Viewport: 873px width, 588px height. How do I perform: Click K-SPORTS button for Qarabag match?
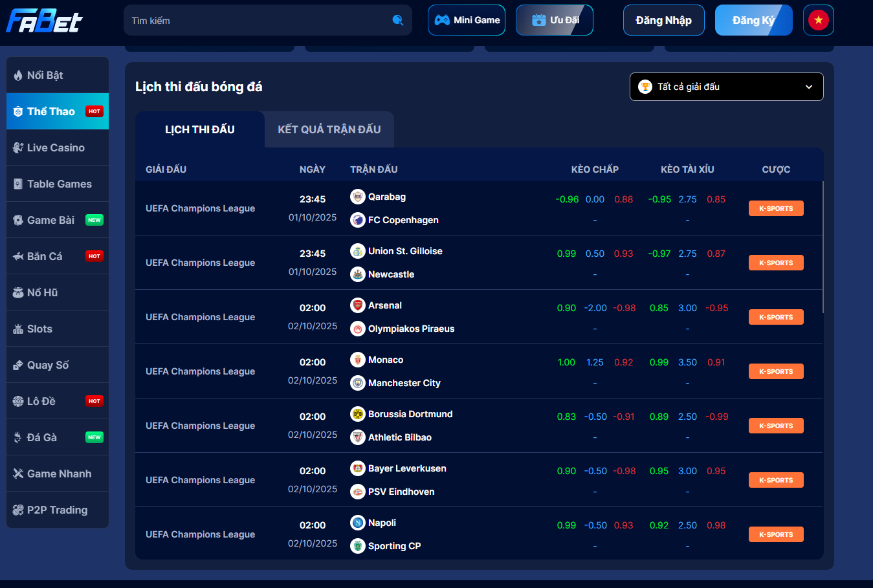click(775, 208)
